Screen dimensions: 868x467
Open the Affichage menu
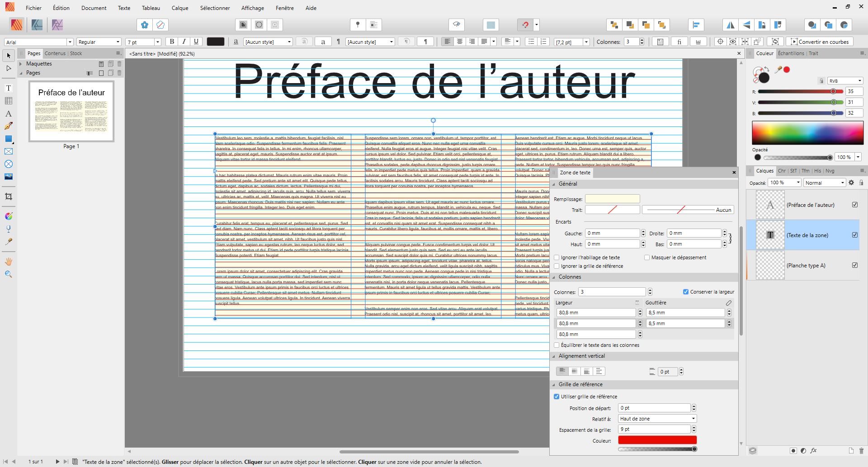pos(253,8)
